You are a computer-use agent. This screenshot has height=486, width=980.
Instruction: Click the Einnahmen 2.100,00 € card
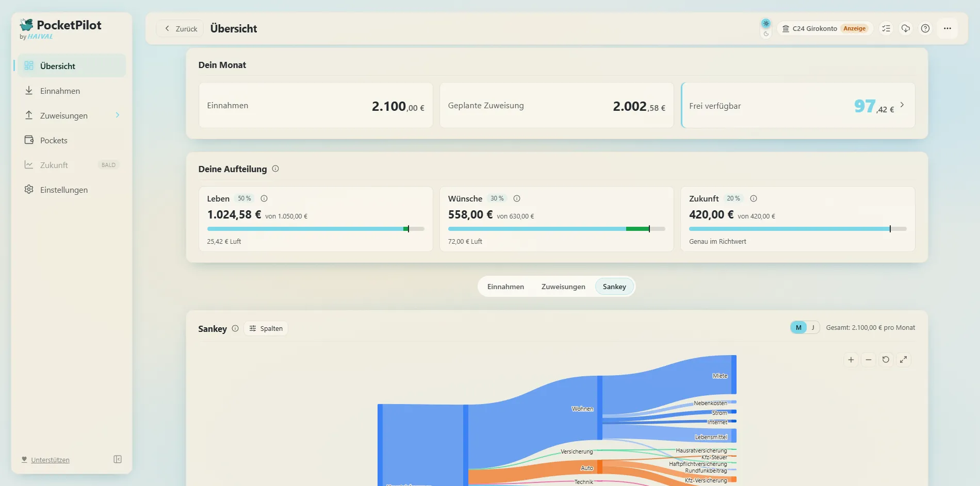point(316,105)
